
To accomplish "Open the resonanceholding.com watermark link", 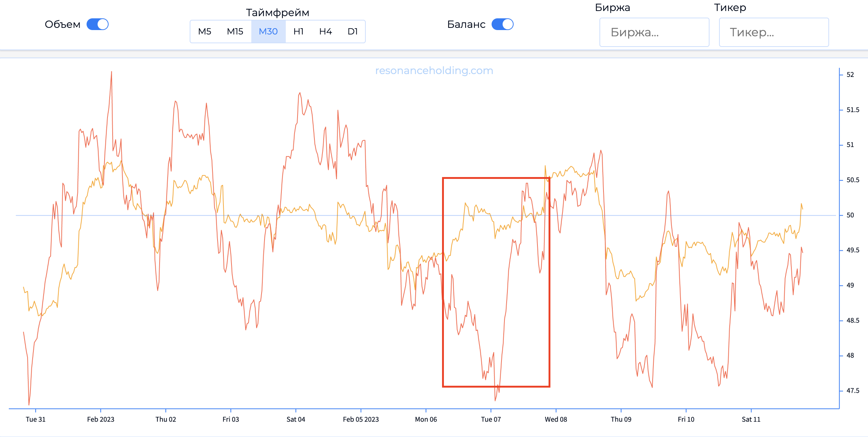I will tap(434, 70).
